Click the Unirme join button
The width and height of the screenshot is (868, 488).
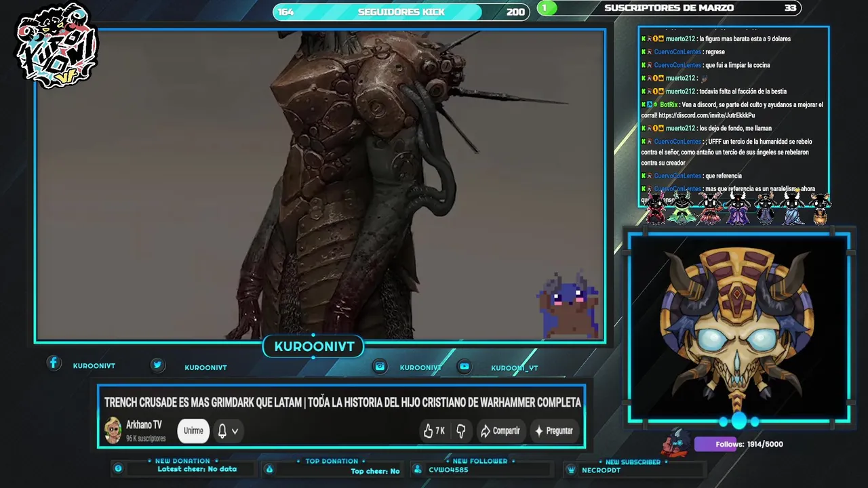(193, 430)
